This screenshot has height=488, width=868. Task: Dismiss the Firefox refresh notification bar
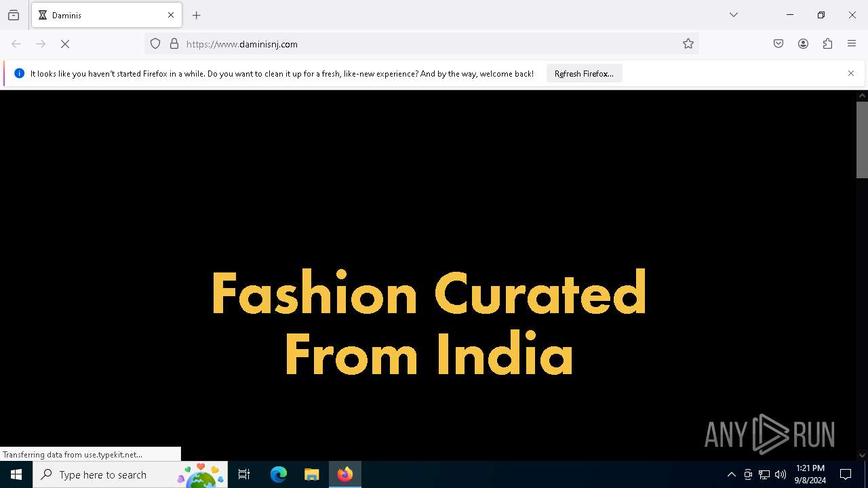click(851, 73)
